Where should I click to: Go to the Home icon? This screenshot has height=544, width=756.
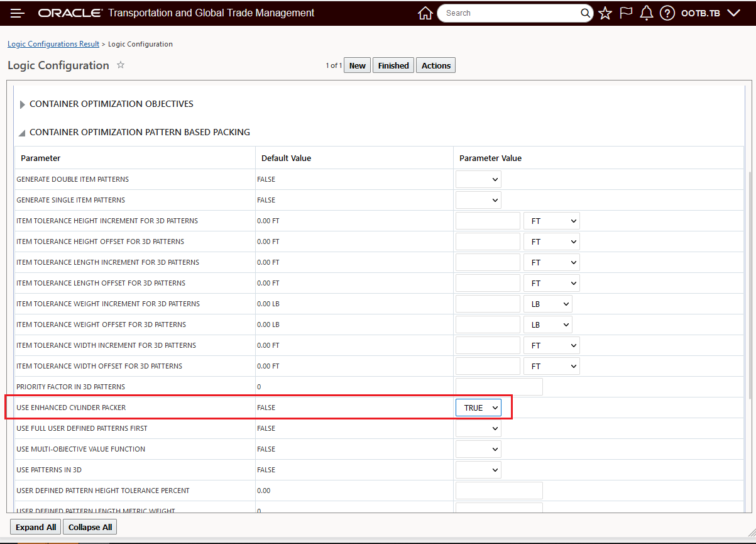(x=425, y=13)
